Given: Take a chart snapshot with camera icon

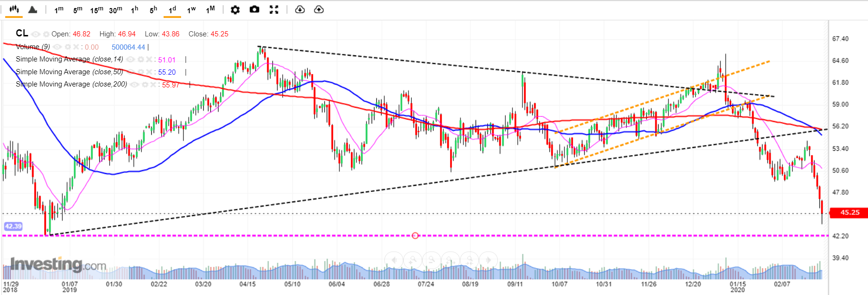Looking at the screenshot, I should (x=254, y=9).
